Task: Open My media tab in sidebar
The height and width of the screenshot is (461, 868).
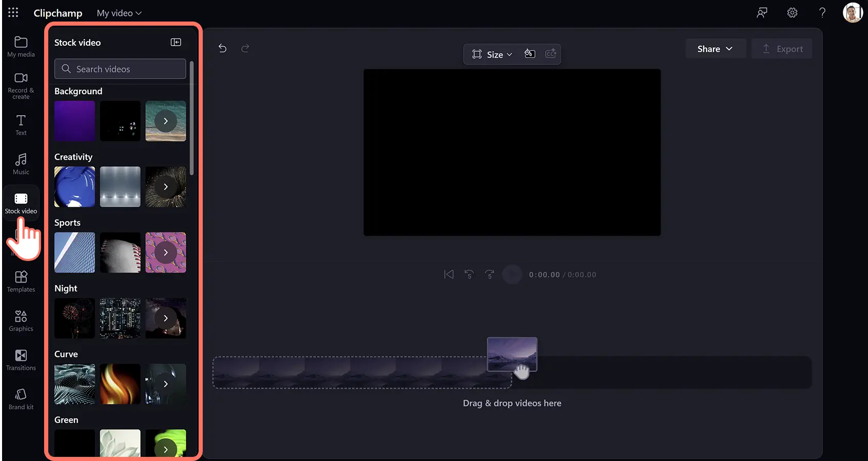Action: point(21,47)
